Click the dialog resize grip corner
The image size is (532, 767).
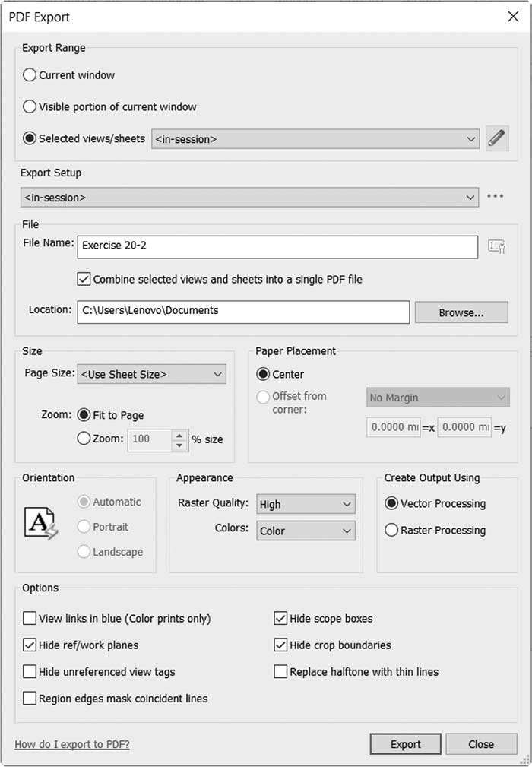[524, 759]
